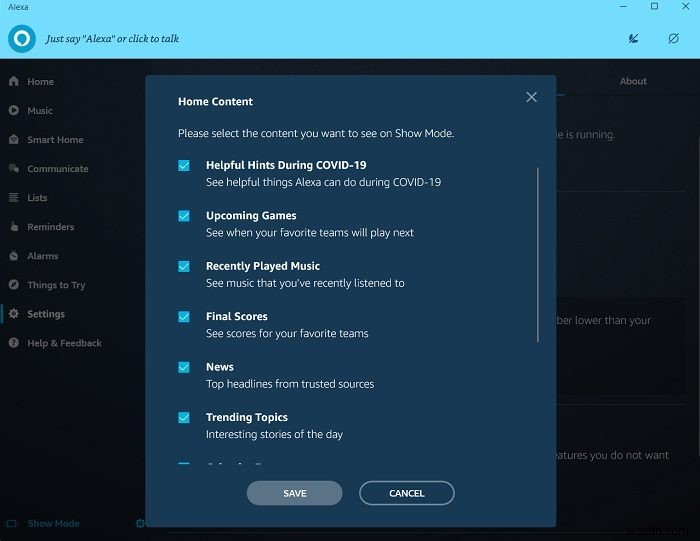Click the CANCEL button
This screenshot has height=541, width=700.
pyautogui.click(x=407, y=493)
